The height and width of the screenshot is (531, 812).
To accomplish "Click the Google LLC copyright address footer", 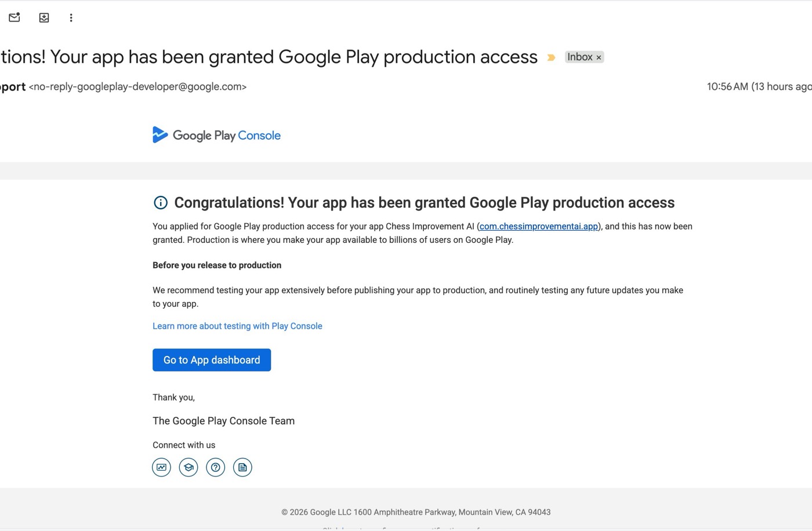I will pos(416,512).
